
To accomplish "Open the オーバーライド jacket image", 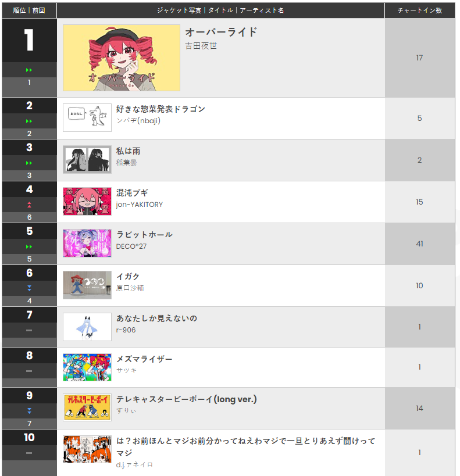I will [x=122, y=58].
